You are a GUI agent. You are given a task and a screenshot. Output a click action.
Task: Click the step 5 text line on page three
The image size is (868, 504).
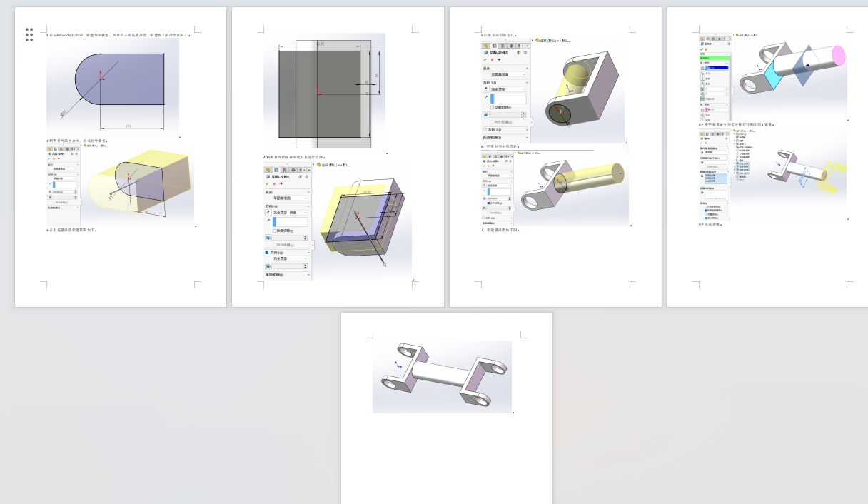pos(499,35)
